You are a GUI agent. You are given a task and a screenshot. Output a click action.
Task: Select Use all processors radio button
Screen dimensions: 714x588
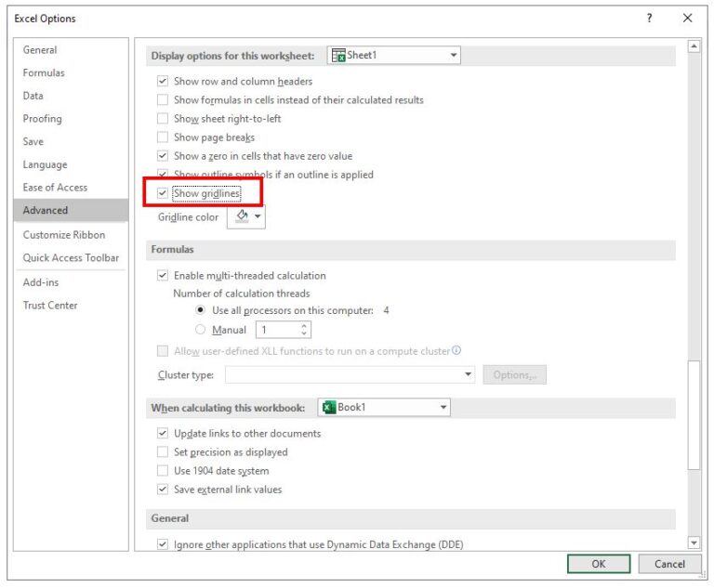tap(200, 310)
